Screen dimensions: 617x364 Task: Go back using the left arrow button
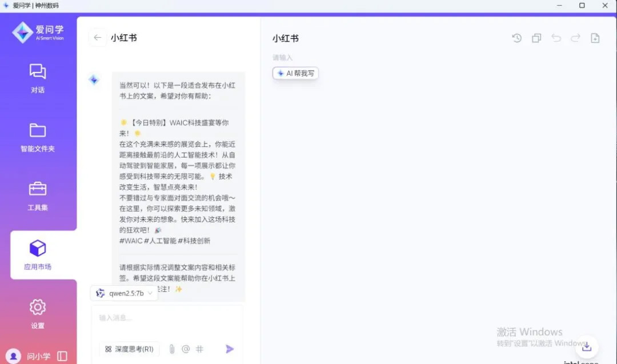pyautogui.click(x=98, y=38)
